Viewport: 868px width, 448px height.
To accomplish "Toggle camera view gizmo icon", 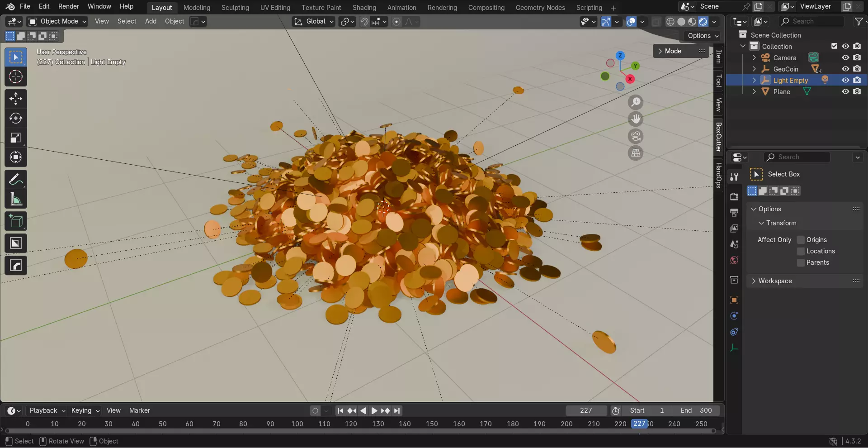I will pyautogui.click(x=636, y=136).
